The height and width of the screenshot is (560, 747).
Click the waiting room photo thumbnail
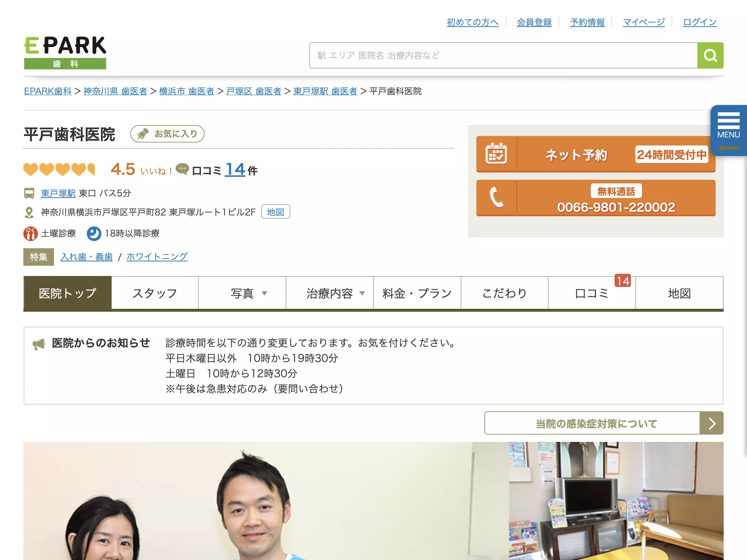coord(616,501)
